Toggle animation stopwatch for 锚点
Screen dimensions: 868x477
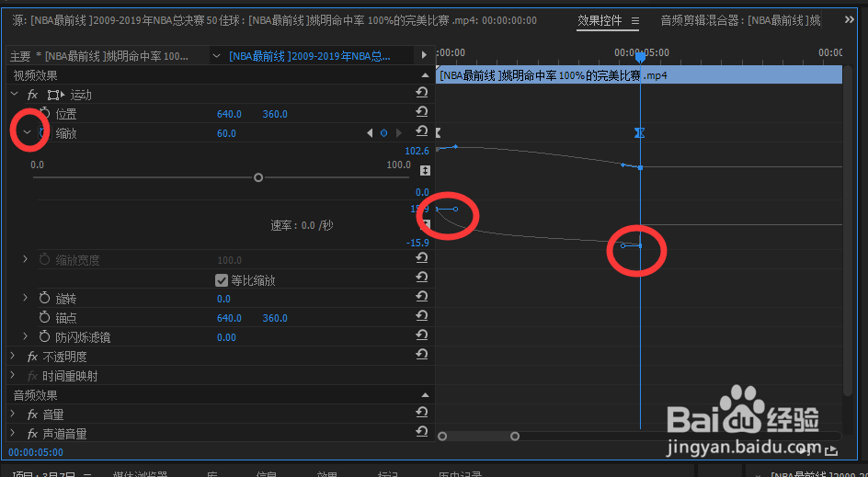click(x=45, y=318)
